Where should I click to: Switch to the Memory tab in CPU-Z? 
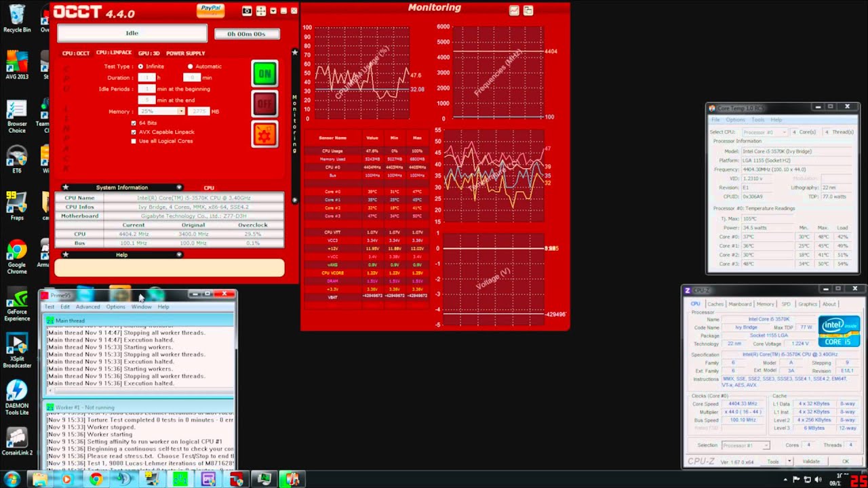point(765,304)
